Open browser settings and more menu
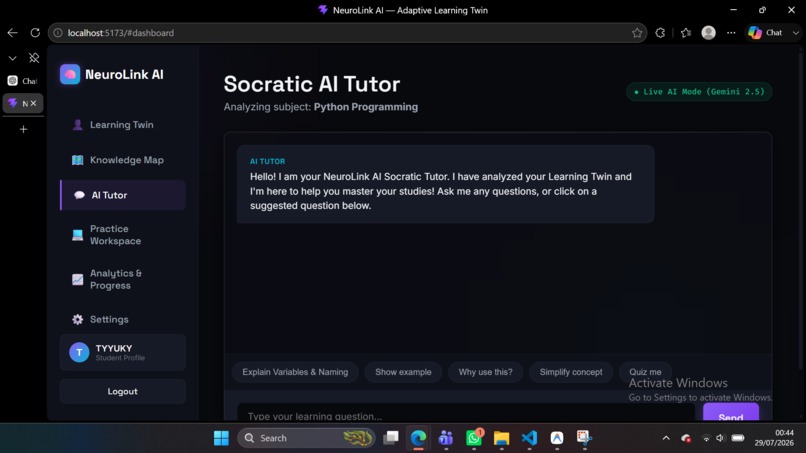Viewport: 806px width, 453px height. click(x=731, y=33)
